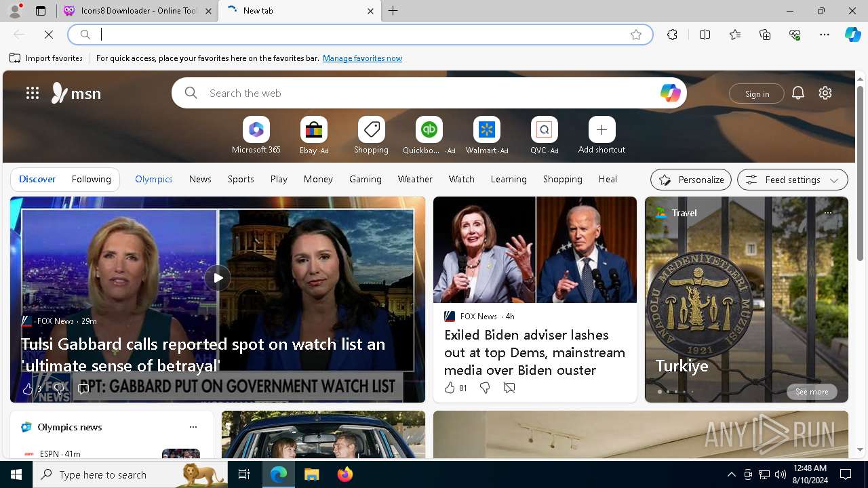The height and width of the screenshot is (488, 868).
Task: Open the Collections icon
Action: point(765,35)
